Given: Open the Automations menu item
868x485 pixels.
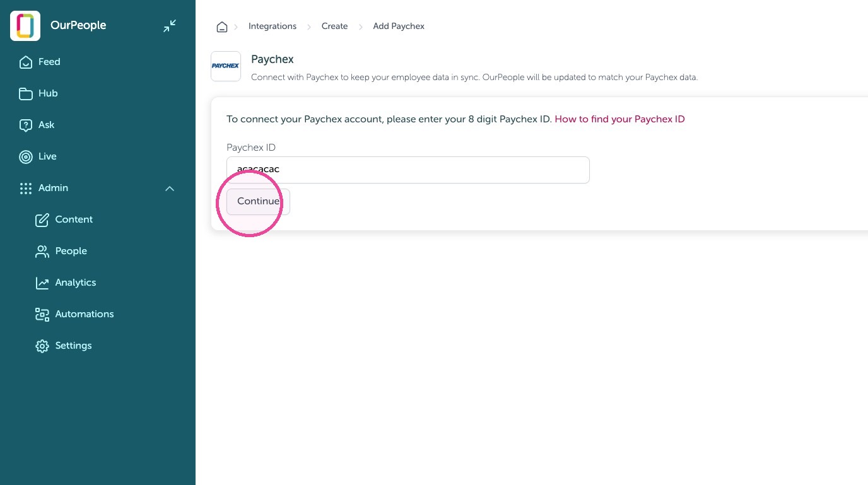Looking at the screenshot, I should click(74, 314).
